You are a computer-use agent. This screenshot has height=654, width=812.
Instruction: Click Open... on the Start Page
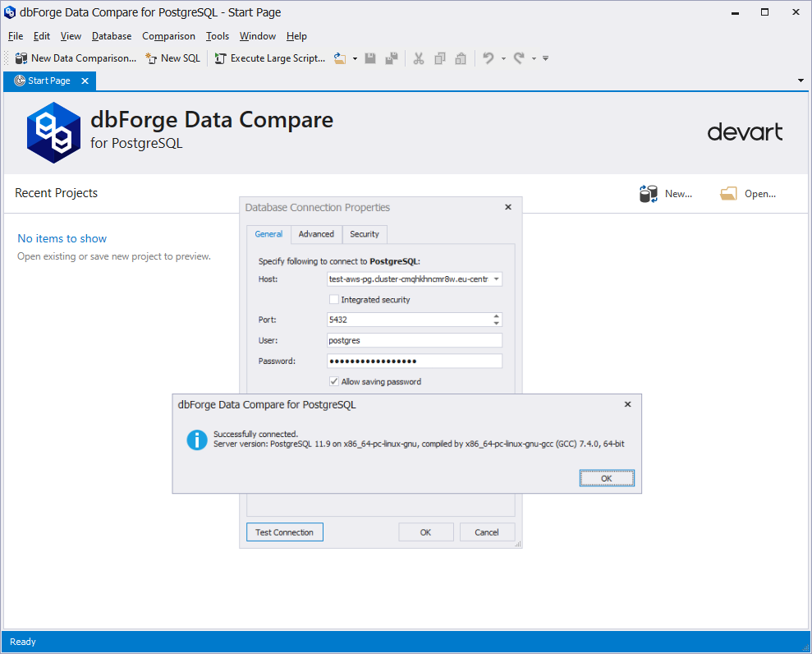click(x=748, y=194)
